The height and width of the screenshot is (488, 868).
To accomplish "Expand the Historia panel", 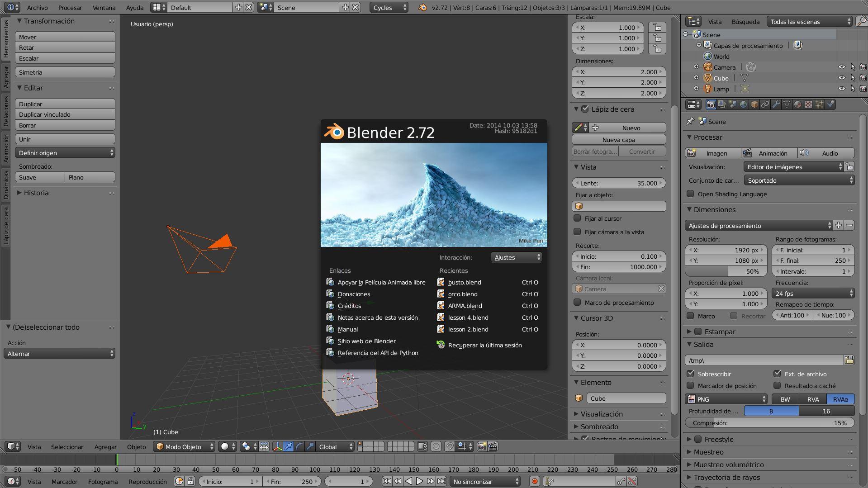I will click(36, 193).
